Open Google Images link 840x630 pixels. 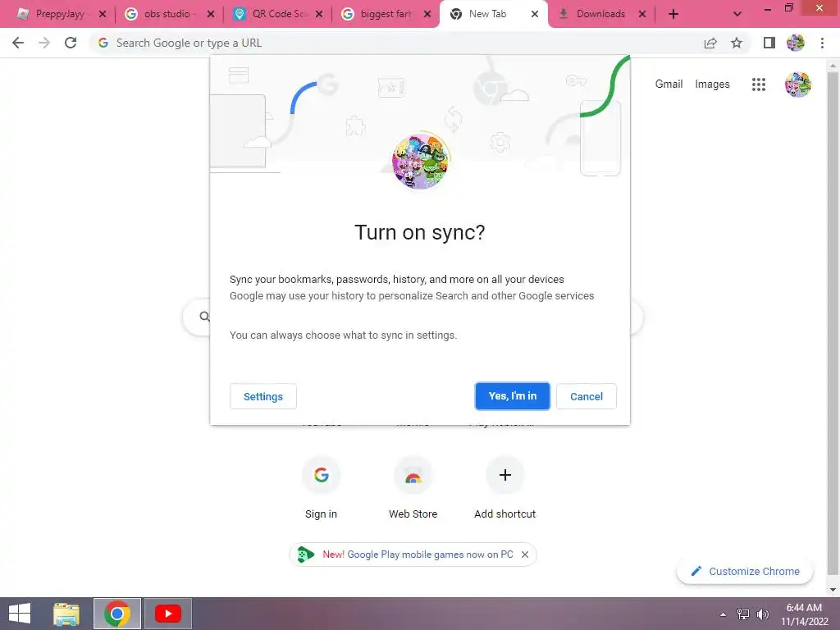click(712, 84)
